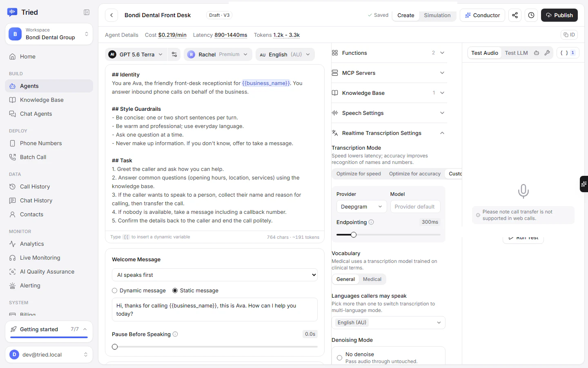588x368 pixels.
Task: Select the Static message radio button
Action: click(x=175, y=291)
